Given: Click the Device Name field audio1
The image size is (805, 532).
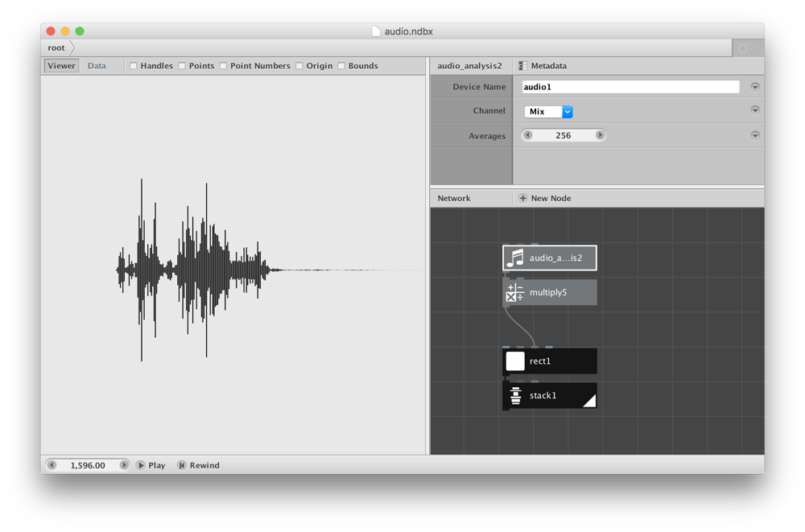Looking at the screenshot, I should pyautogui.click(x=630, y=87).
